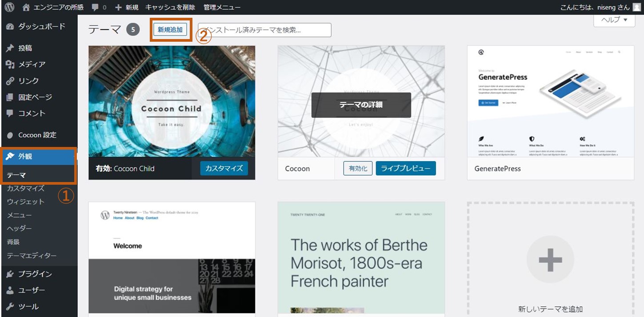This screenshot has height=317, width=644.
Task: Click the 固定ページ pages icon
Action: click(x=10, y=97)
